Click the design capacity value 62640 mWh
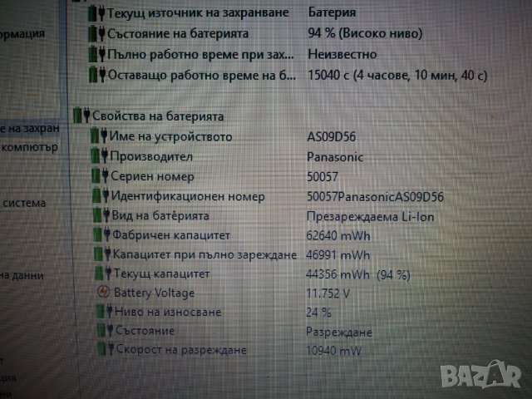532x399 pixels. (x=338, y=236)
